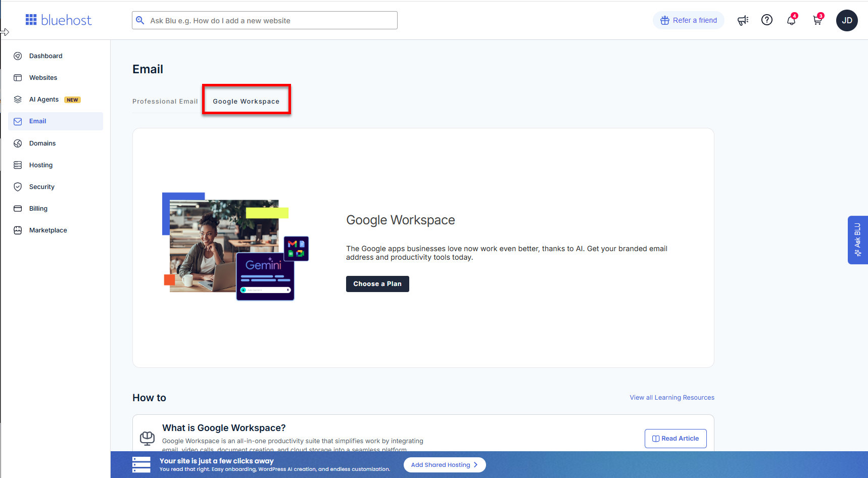The width and height of the screenshot is (868, 478).
Task: Click the AI Agents layers icon
Action: click(18, 100)
